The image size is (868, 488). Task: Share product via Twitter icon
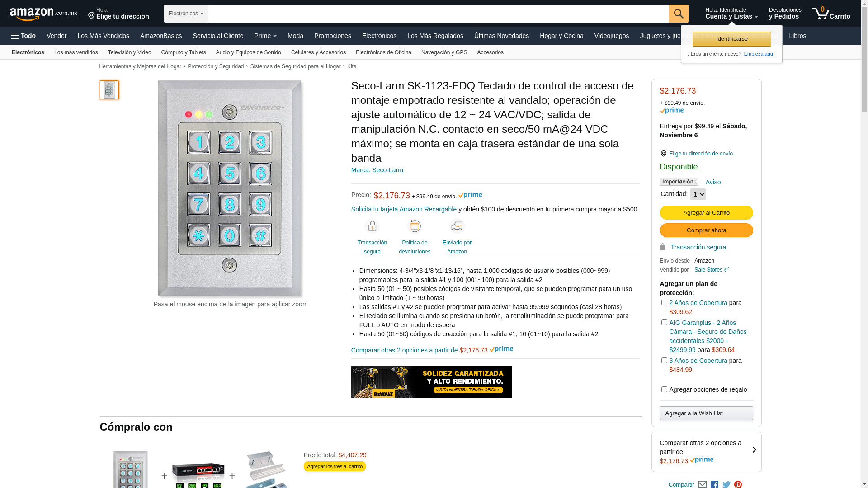(726, 484)
